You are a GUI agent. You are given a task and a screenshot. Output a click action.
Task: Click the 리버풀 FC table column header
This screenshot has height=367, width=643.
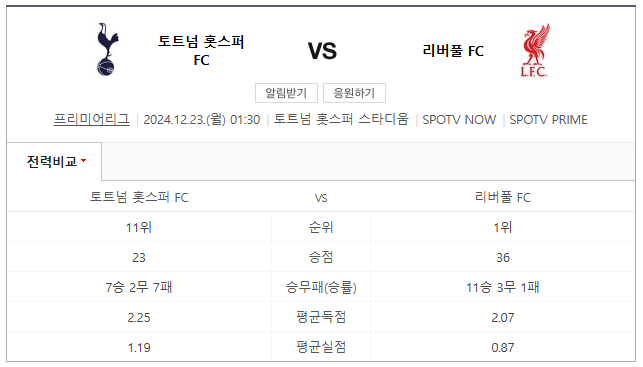click(x=503, y=197)
